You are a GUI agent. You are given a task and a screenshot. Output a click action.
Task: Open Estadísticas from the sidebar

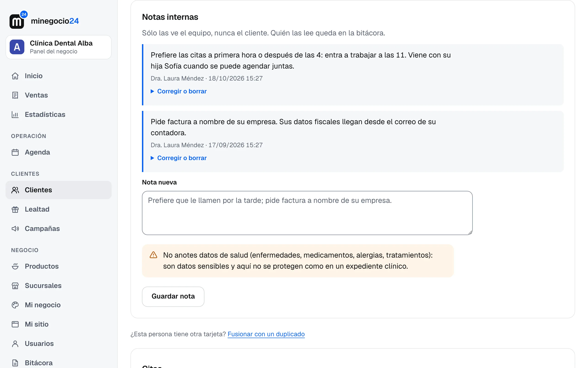click(x=59, y=114)
